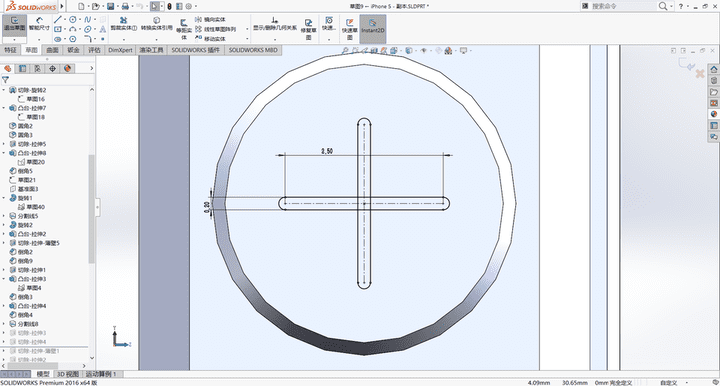This screenshot has width=720, height=386.
Task: Open the Line tool dropdown arrow
Action: (64, 20)
